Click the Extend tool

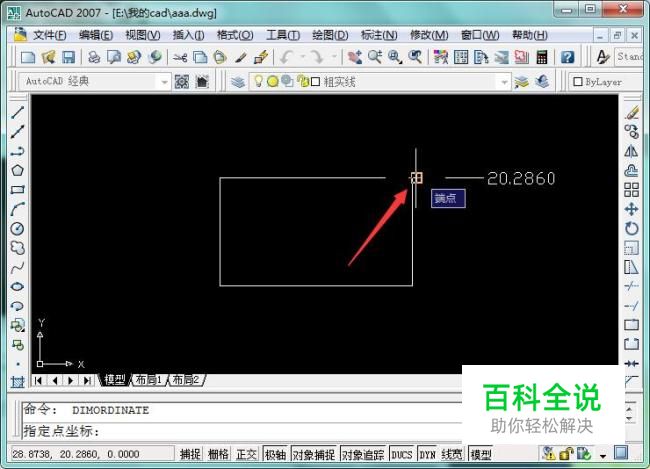point(632,306)
